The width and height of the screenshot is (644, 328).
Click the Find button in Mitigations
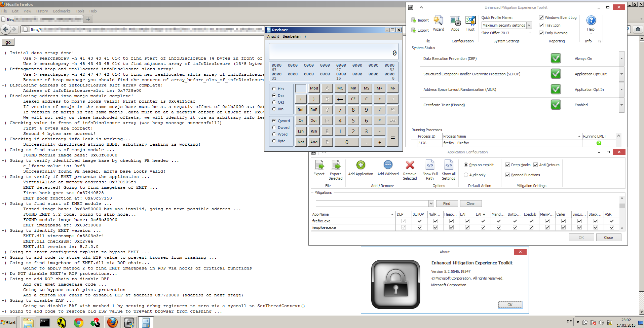coord(447,204)
